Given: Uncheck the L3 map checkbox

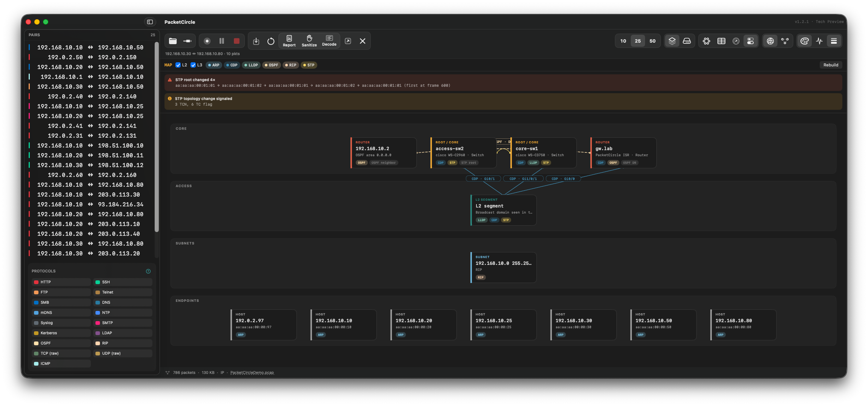Looking at the screenshot, I should pos(193,65).
